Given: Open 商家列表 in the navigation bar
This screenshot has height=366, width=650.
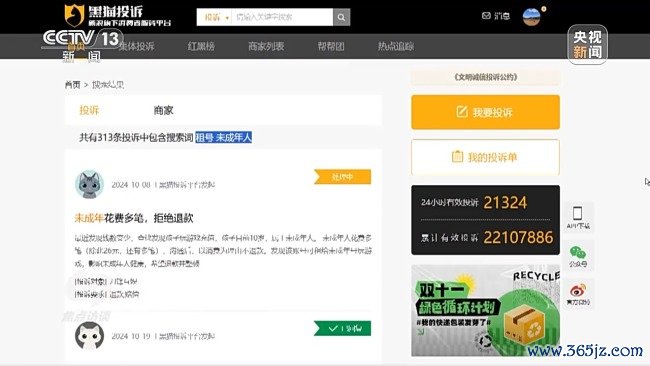Looking at the screenshot, I should click(x=266, y=46).
